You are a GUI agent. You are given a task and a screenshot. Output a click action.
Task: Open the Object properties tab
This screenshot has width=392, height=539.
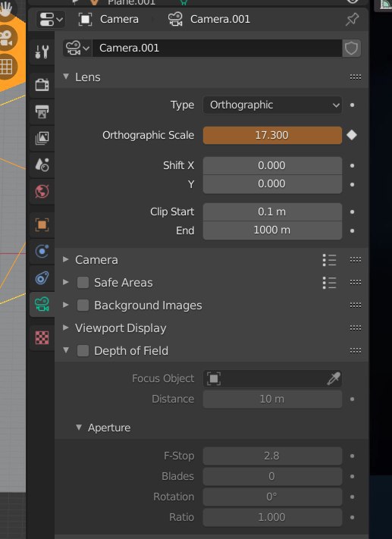tap(42, 225)
